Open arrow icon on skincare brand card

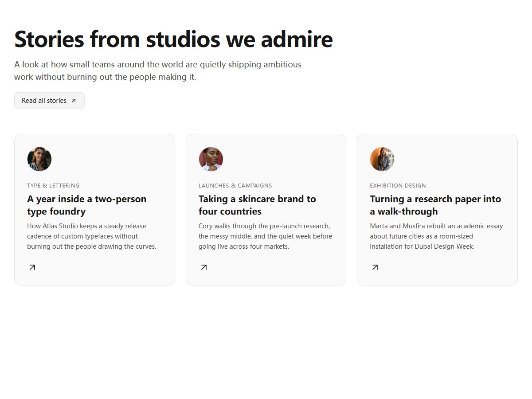(x=204, y=267)
